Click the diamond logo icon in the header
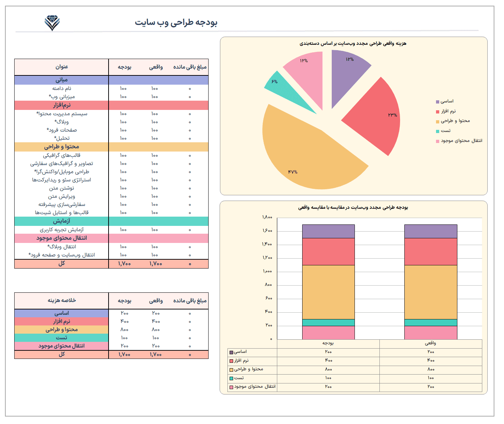Image resolution: width=504 pixels, height=424 pixels. point(52,23)
